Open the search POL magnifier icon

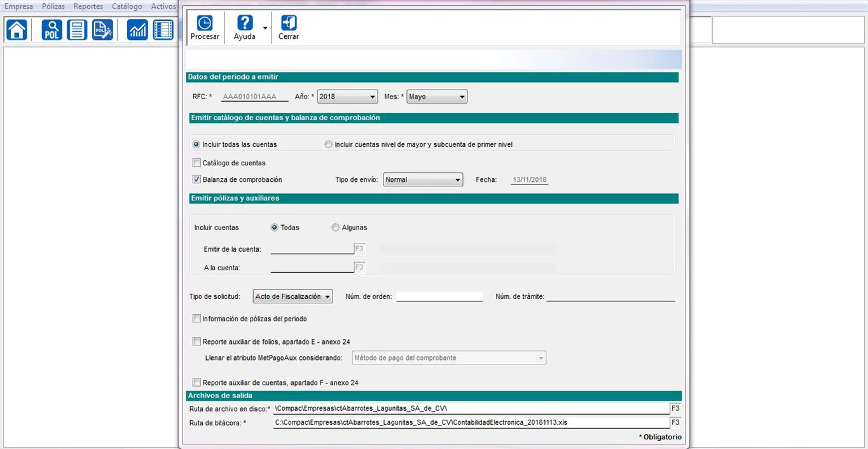52,30
